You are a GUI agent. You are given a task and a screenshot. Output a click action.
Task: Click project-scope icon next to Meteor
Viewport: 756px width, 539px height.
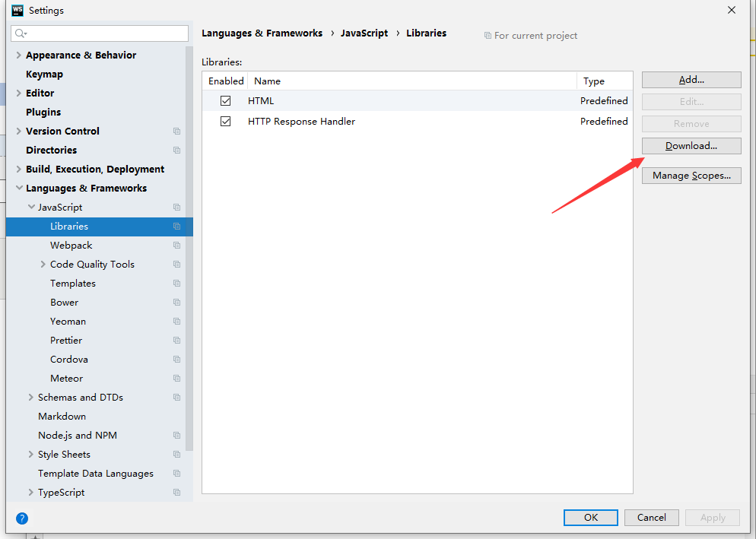(177, 379)
